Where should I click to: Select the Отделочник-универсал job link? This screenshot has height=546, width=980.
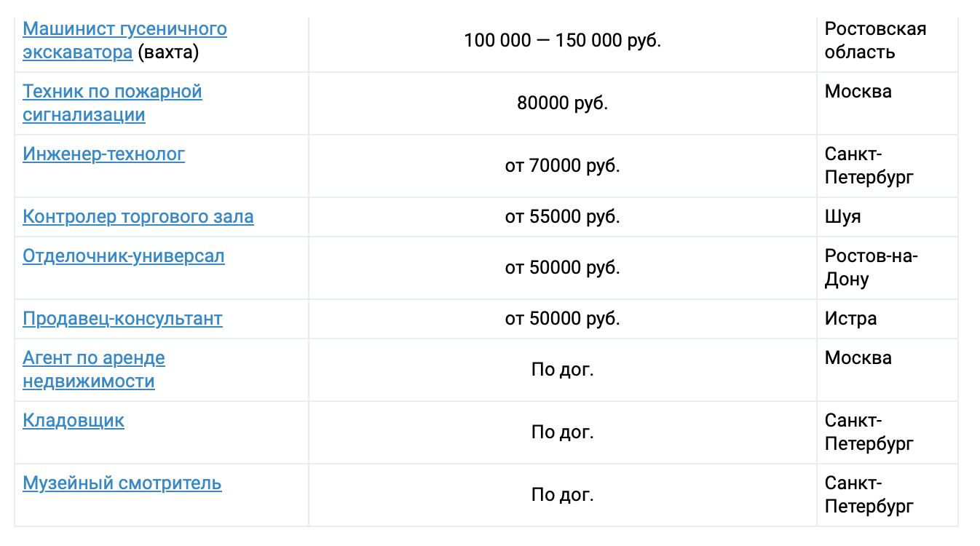124,256
